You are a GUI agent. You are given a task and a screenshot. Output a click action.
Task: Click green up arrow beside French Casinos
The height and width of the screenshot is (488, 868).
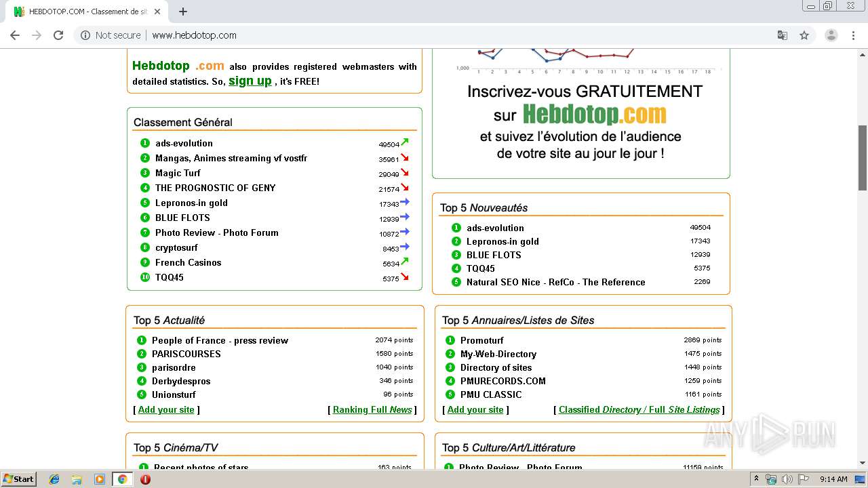click(x=405, y=262)
